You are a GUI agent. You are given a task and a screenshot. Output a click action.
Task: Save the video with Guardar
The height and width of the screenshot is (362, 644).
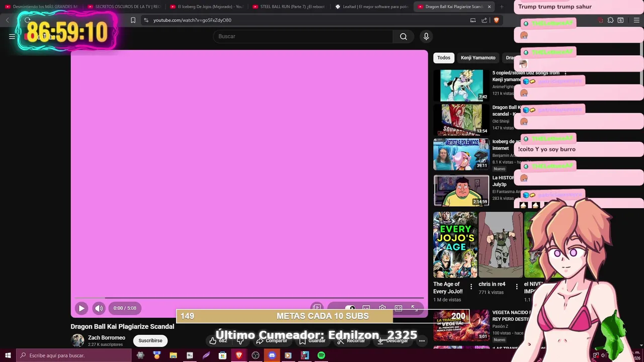click(312, 340)
